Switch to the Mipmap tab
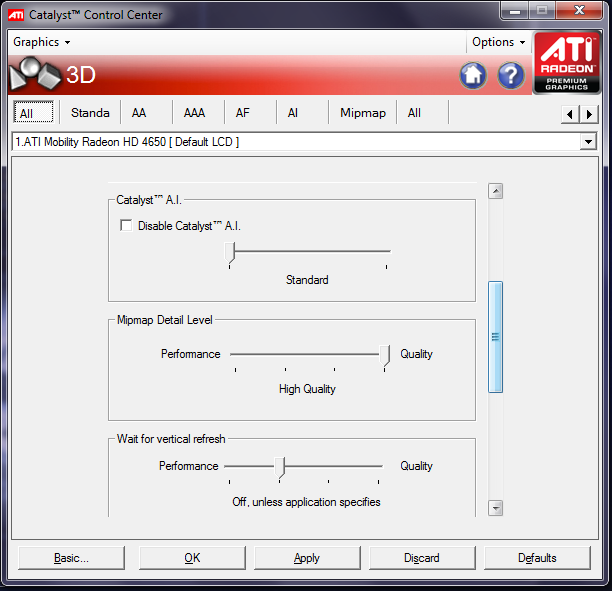The height and width of the screenshot is (591, 612). point(362,113)
